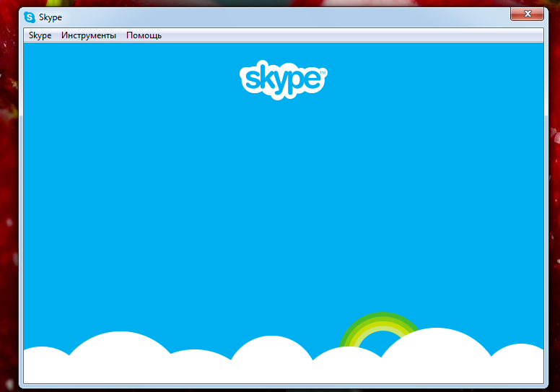Image resolution: width=560 pixels, height=392 pixels.
Task: Open the Инструменты menu
Action: [x=89, y=35]
